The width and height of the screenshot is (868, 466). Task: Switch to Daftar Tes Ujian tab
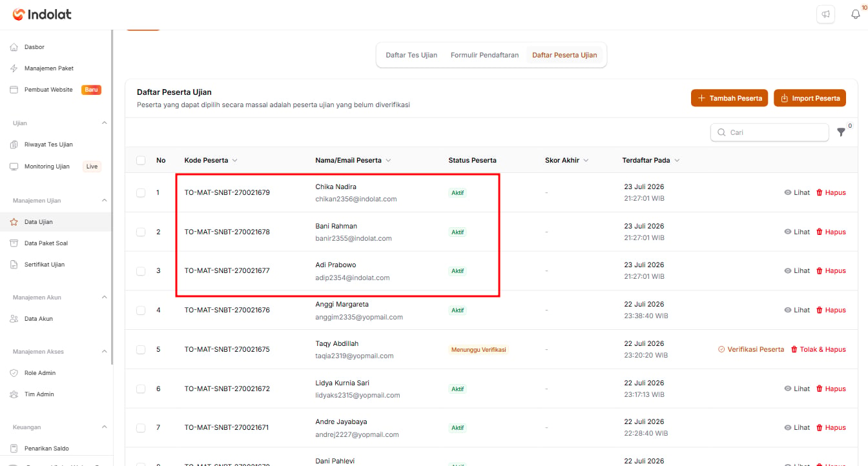pos(411,55)
